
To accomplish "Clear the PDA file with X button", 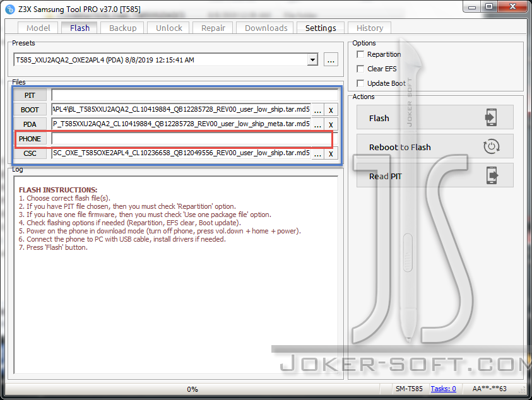I will click(331, 124).
